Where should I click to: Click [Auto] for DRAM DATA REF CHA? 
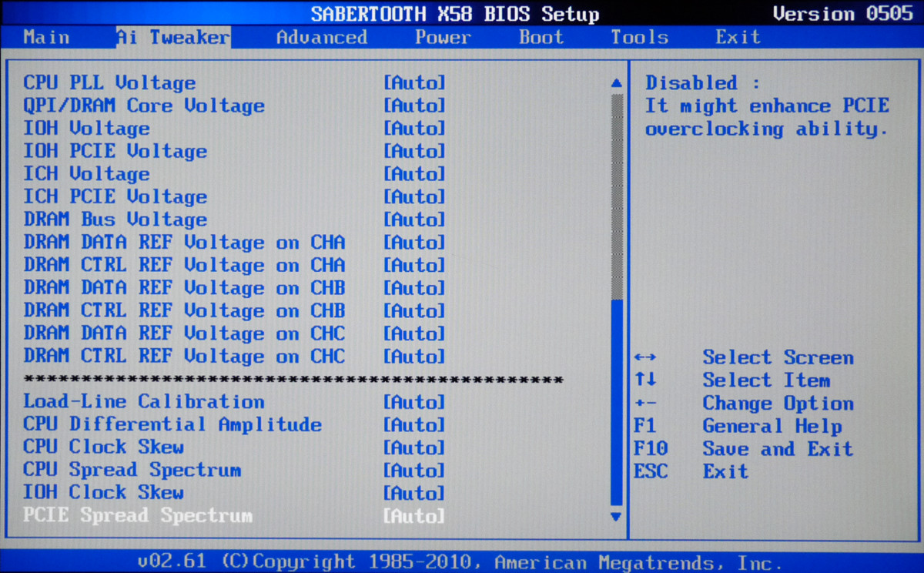(x=414, y=243)
